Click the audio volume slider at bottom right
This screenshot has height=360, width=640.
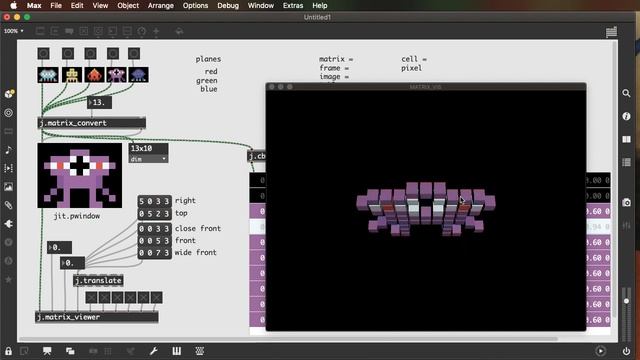point(626,314)
